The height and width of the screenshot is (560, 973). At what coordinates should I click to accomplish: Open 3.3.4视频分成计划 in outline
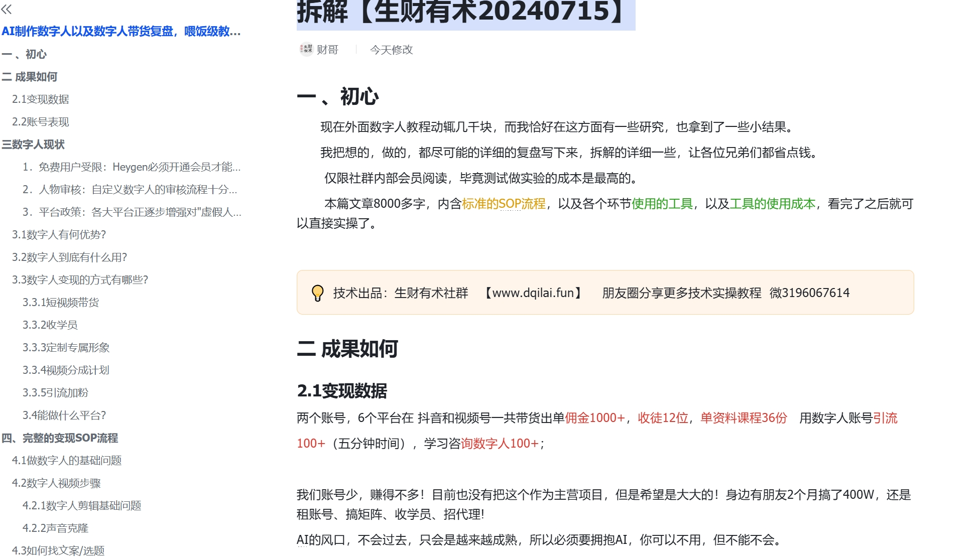[x=66, y=370]
